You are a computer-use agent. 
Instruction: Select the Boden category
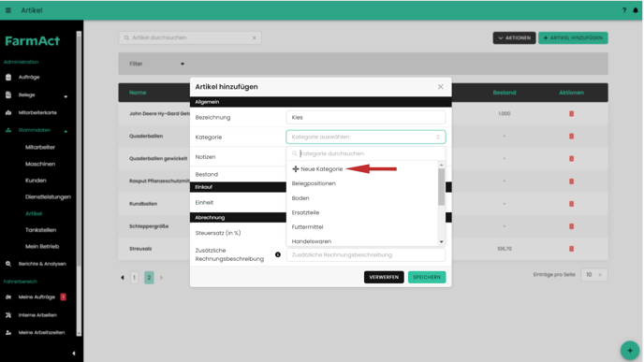tap(300, 198)
